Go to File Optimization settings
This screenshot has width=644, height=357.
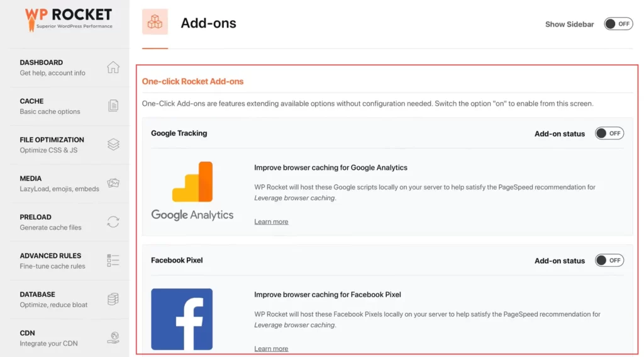pos(52,144)
